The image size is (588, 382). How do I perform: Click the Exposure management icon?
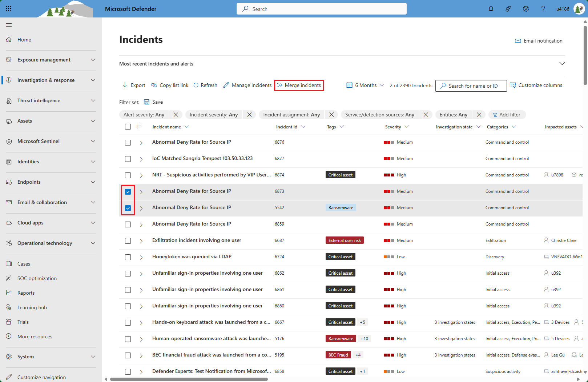9,60
